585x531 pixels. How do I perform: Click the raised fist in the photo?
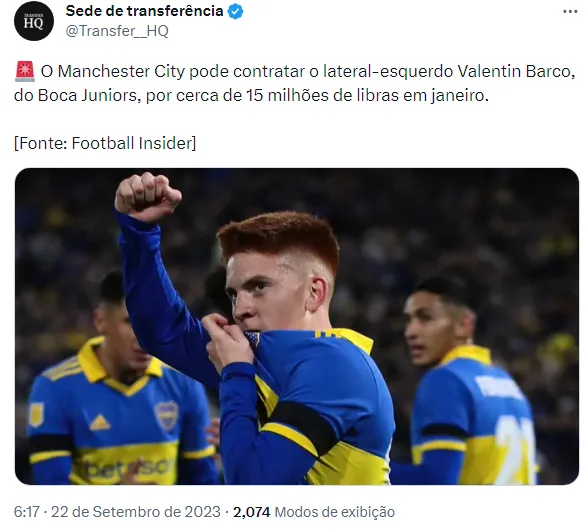coord(147,197)
